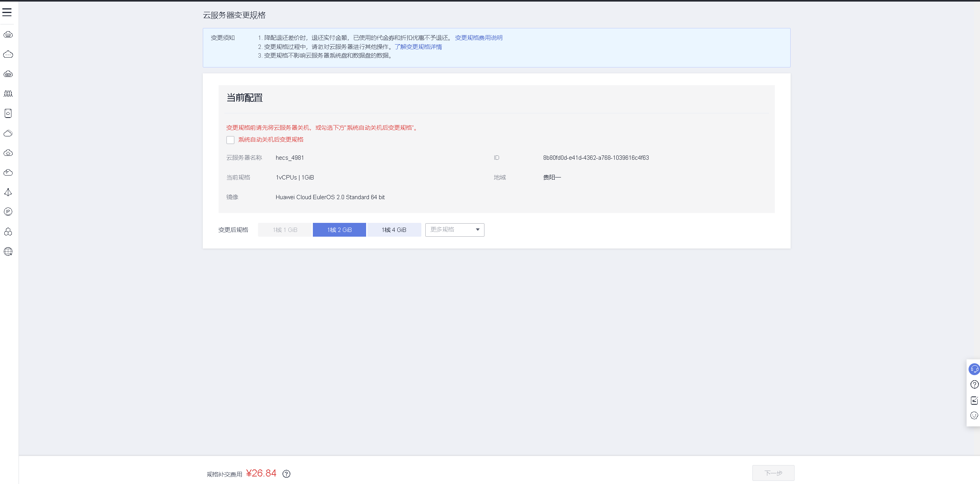Click the globe sidebar icon
This screenshot has height=484, width=980.
(x=8, y=251)
